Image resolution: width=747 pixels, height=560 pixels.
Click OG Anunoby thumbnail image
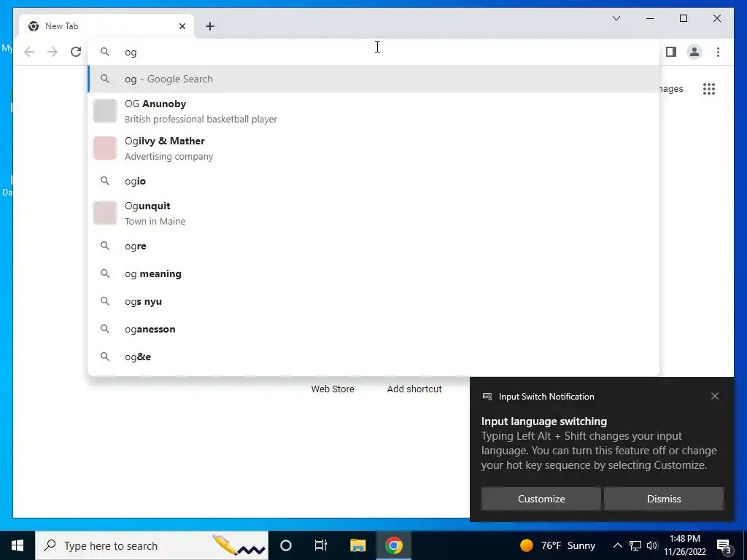(x=105, y=111)
